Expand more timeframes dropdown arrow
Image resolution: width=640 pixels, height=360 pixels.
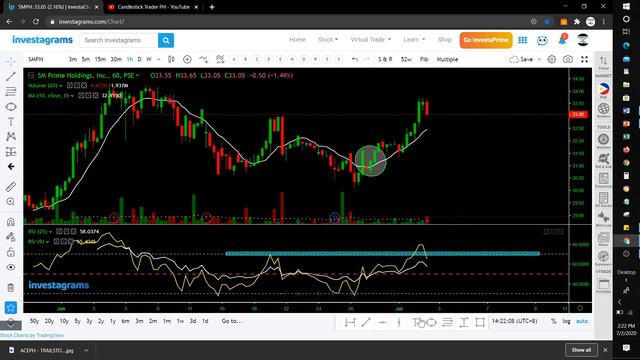point(159,60)
